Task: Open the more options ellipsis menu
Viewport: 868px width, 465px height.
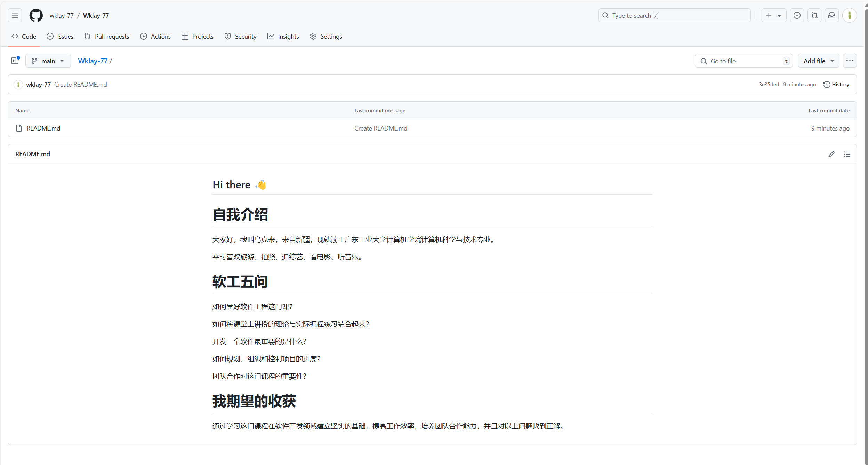Action: (x=850, y=61)
